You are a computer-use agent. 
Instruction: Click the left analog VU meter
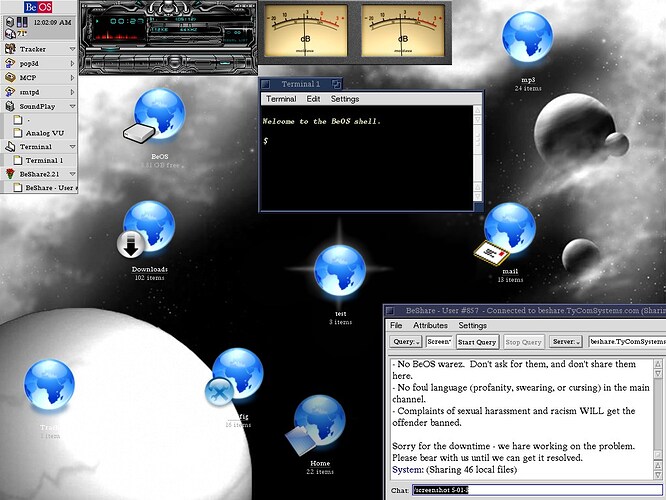[305, 31]
